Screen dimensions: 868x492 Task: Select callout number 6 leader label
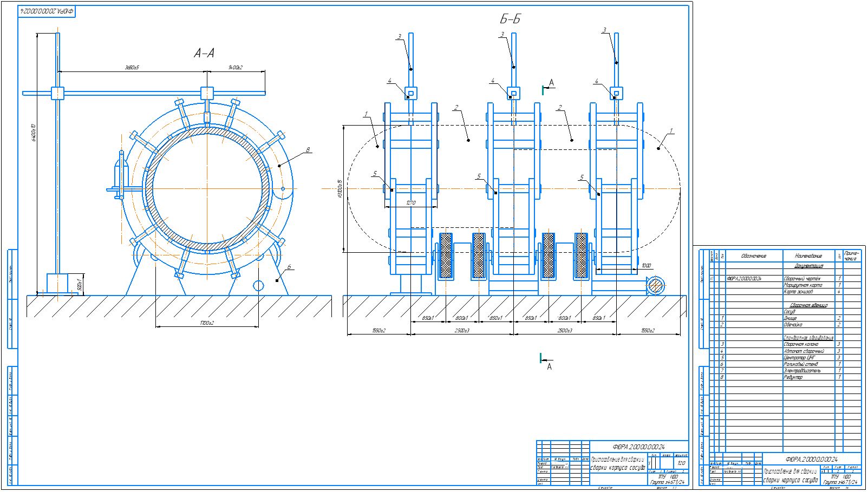coord(290,267)
